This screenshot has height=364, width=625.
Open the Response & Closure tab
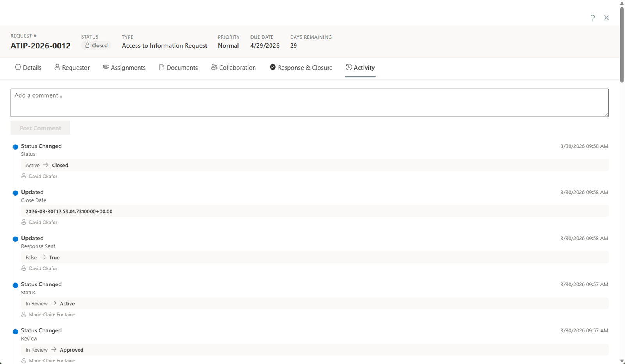click(x=301, y=68)
